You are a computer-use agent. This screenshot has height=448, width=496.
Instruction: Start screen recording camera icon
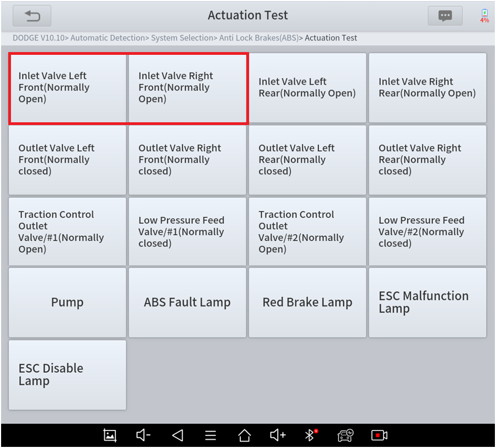[x=379, y=435]
